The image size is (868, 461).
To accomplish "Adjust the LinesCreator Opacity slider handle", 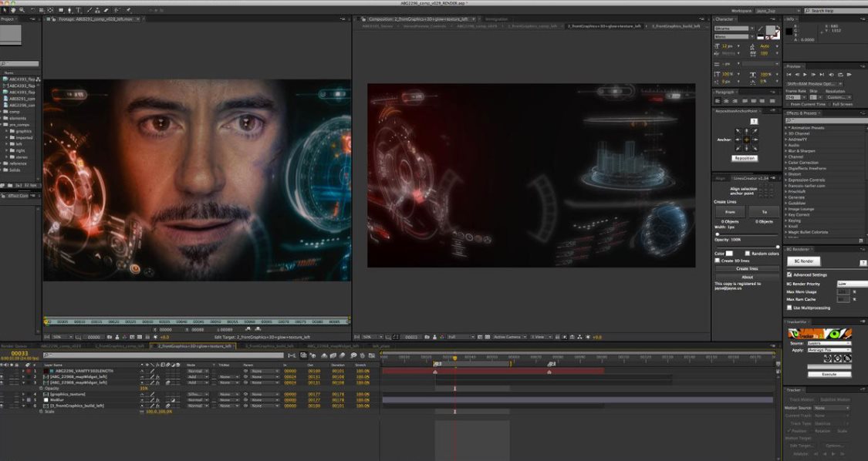I will click(778, 247).
